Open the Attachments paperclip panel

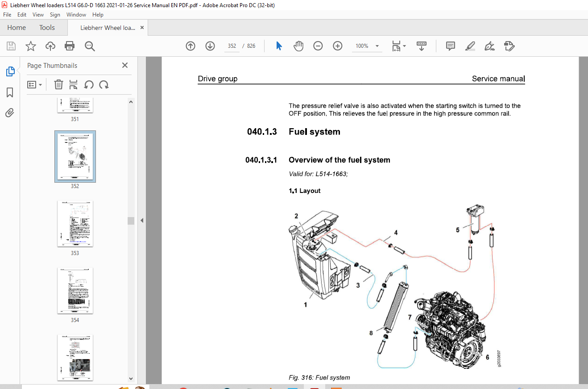10,113
